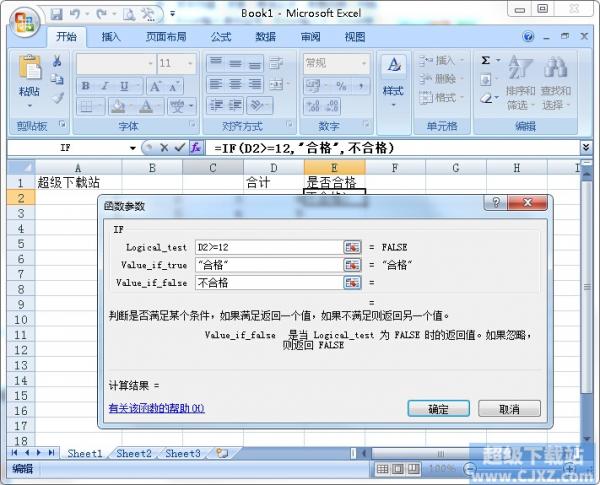This screenshot has height=485, width=600.
Task: Toggle top vertical alignment
Action: click(216, 63)
